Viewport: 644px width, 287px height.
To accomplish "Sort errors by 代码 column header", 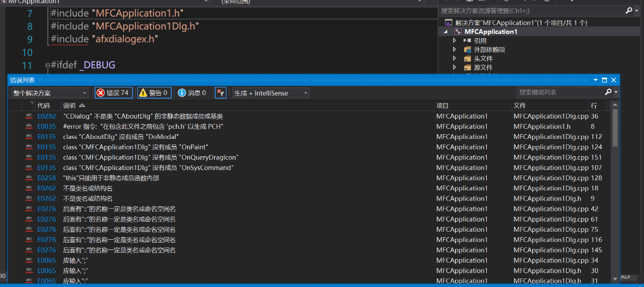I will 47,106.
